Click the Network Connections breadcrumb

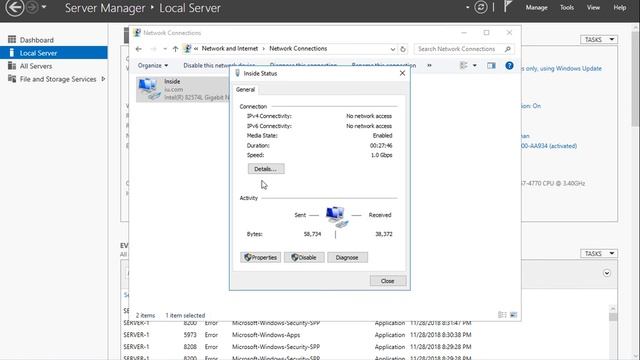point(298,49)
